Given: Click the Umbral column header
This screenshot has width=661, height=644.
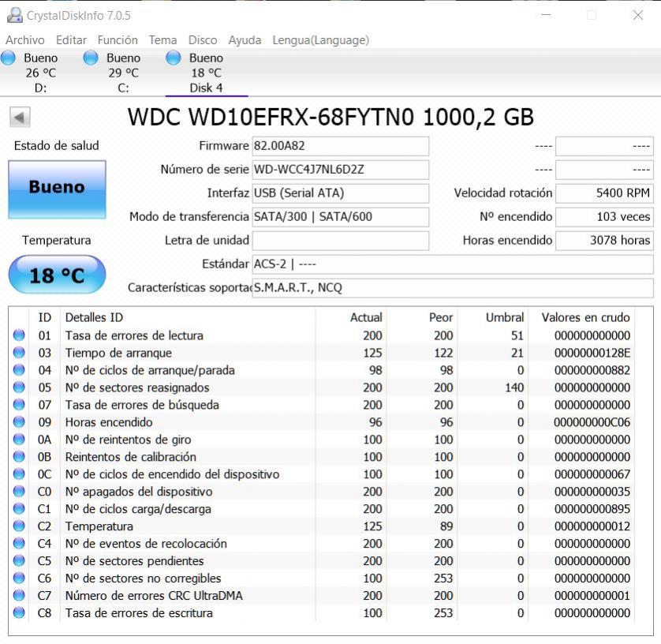Looking at the screenshot, I should [493, 317].
